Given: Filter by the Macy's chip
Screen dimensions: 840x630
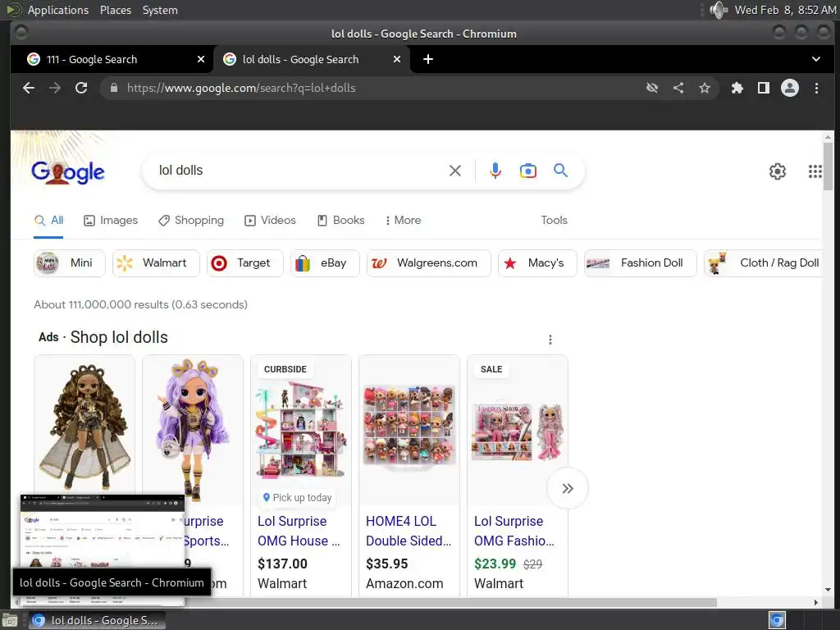Looking at the screenshot, I should [537, 263].
